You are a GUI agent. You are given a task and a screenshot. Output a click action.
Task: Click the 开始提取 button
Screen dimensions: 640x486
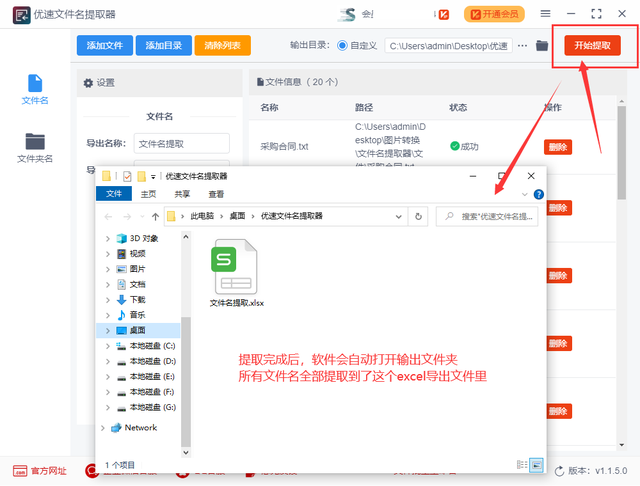(x=591, y=45)
